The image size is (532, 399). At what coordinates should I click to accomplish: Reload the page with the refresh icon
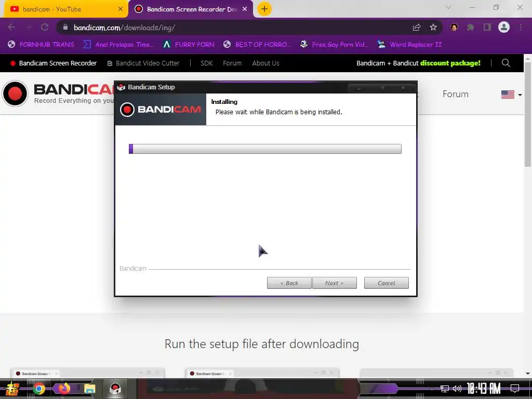[x=45, y=28]
